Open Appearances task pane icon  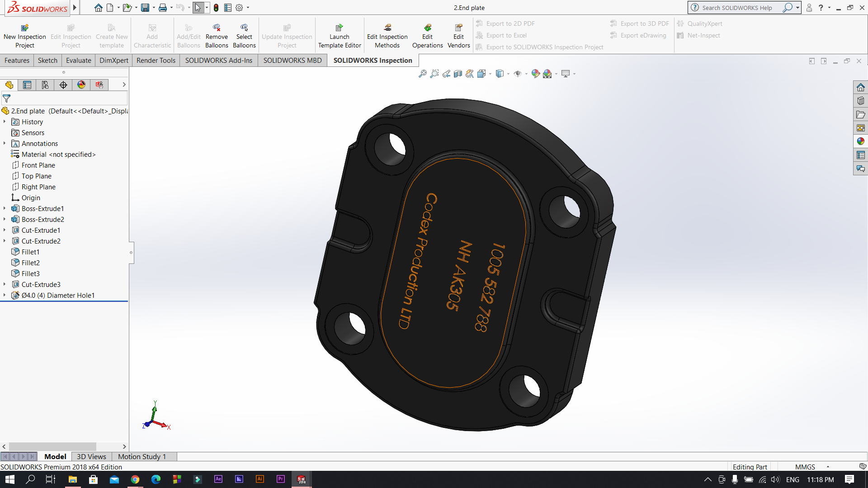[x=860, y=141]
